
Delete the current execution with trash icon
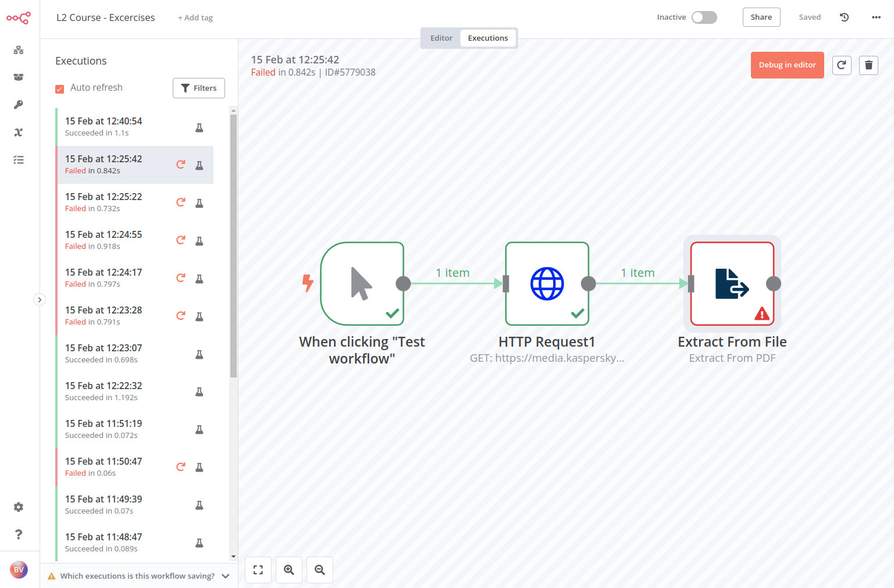(x=868, y=65)
